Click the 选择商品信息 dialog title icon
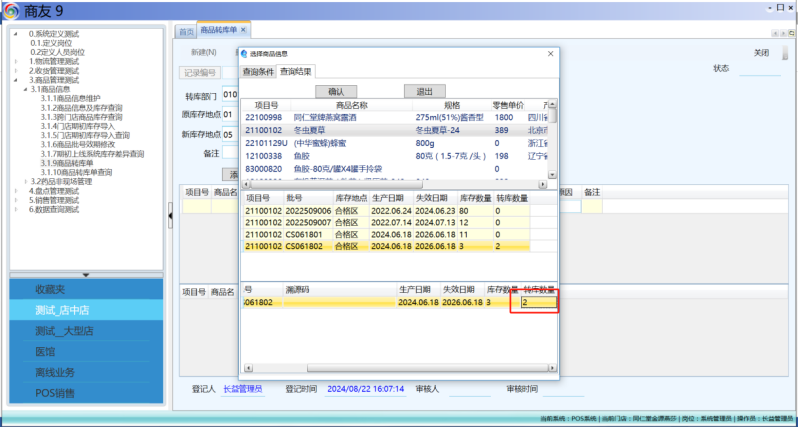The height and width of the screenshot is (427, 798). (244, 53)
